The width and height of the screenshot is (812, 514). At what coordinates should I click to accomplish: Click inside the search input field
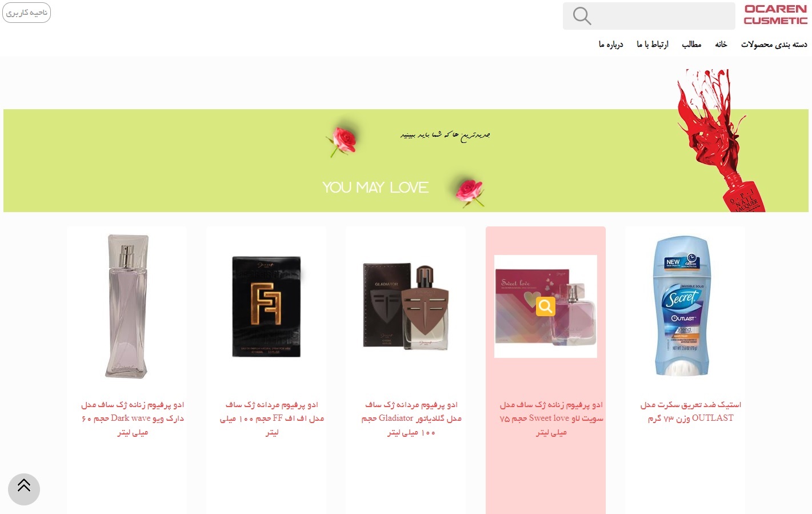point(663,16)
